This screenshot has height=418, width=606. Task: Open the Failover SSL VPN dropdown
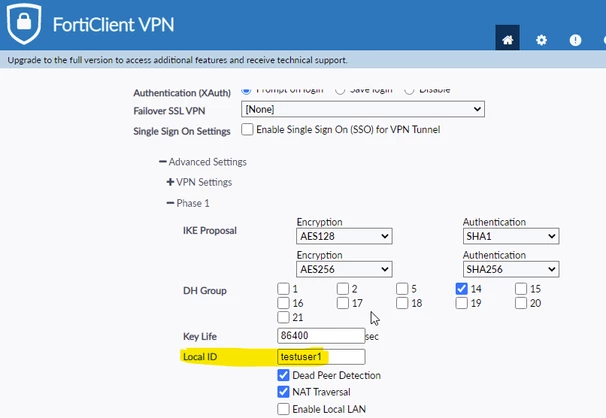363,109
